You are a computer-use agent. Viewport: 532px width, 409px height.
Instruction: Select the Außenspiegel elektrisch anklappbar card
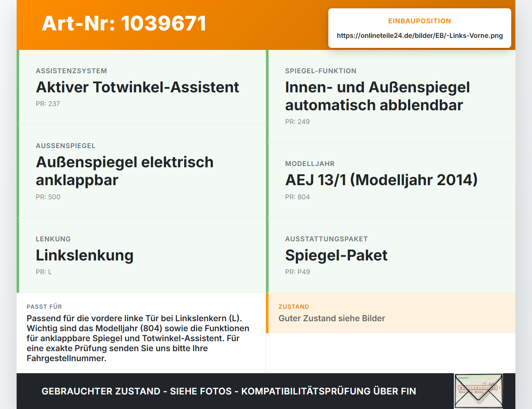141,171
